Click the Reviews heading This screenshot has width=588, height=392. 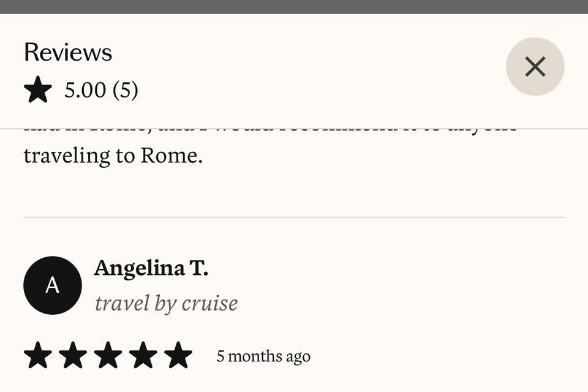68,52
